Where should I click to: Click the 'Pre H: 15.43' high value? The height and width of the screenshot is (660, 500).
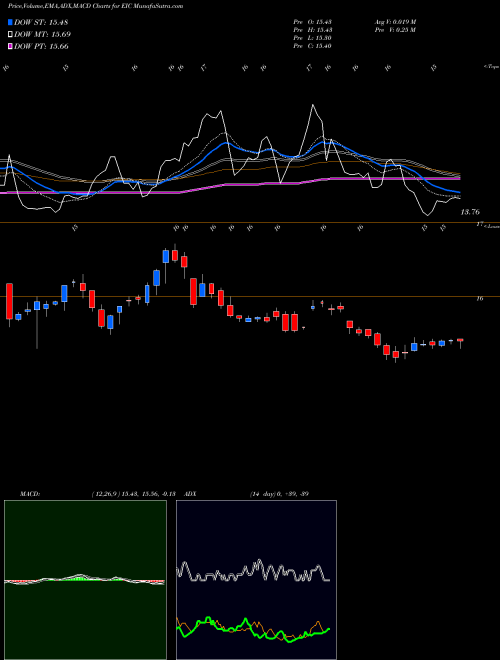pyautogui.click(x=313, y=30)
